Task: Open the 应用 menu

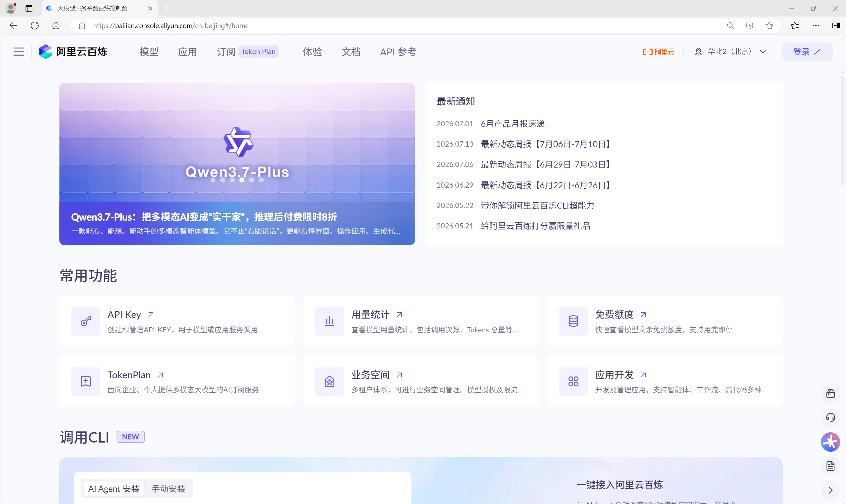Action: [x=187, y=52]
